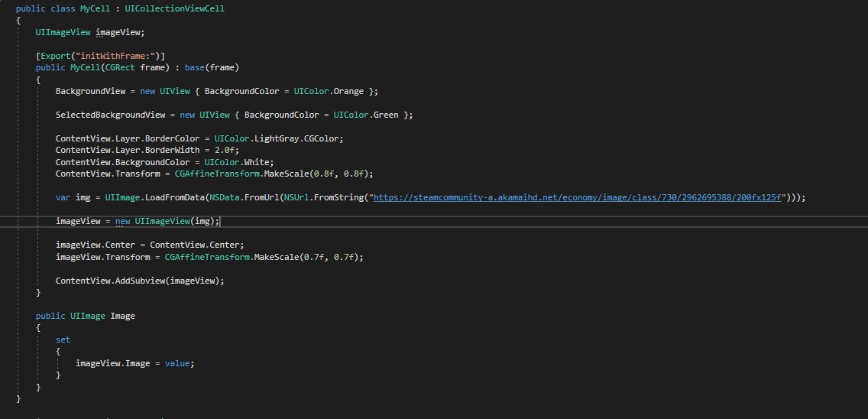Click the CGColor property

click(x=322, y=138)
